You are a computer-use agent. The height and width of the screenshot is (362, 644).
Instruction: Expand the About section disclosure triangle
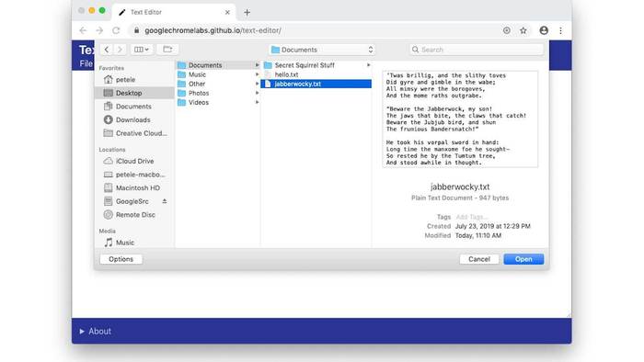(82, 332)
